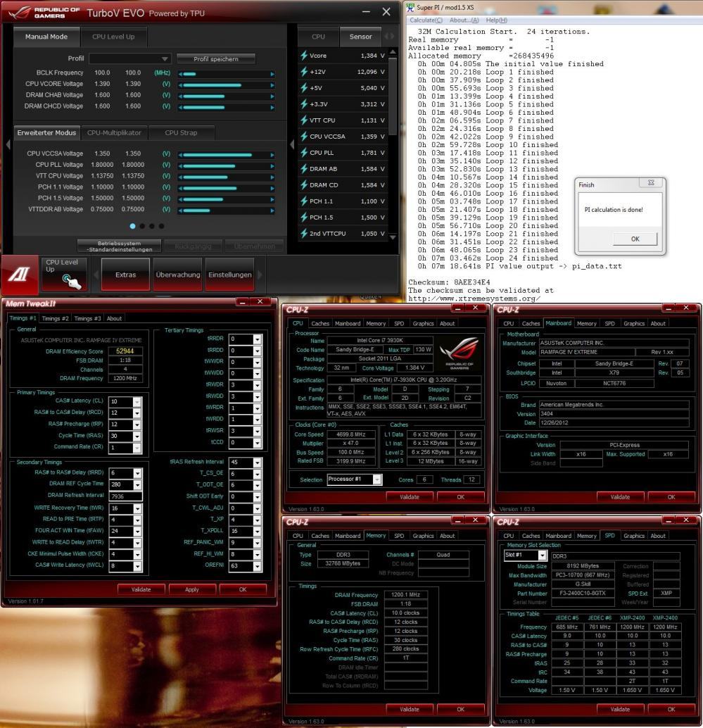Open Slot #1 memory slot dropdown
703x728 pixels.
point(542,556)
